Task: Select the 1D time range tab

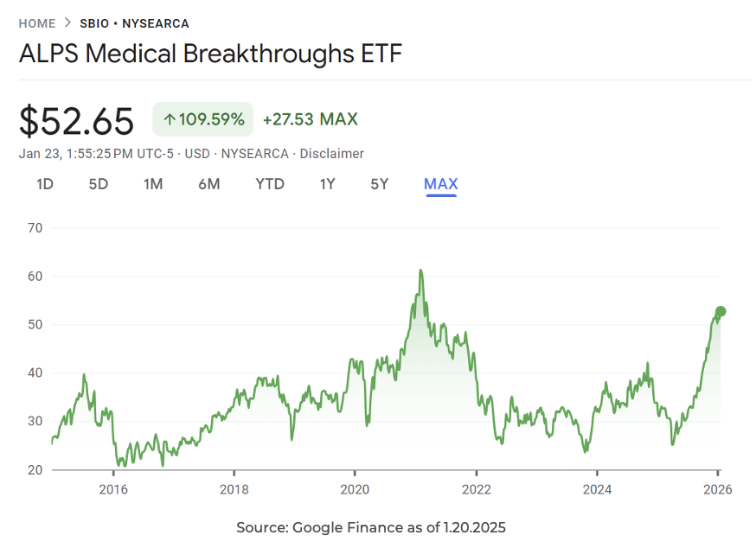Action: tap(45, 184)
